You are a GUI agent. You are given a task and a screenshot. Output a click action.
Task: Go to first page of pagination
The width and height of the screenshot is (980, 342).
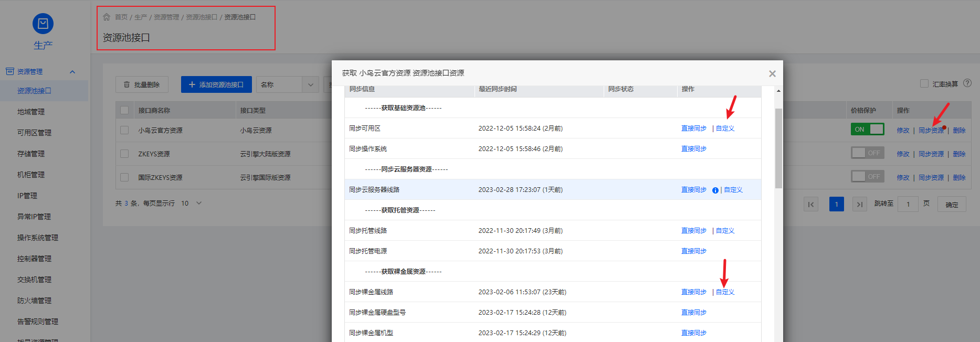(811, 205)
